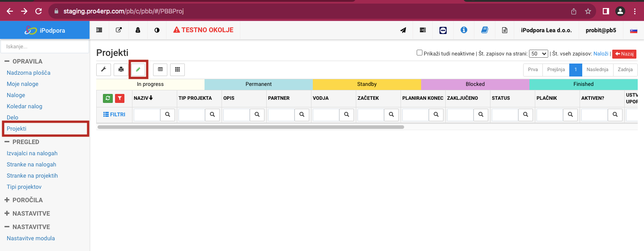Click the Naloži link for record count
The image size is (644, 251).
click(x=601, y=54)
